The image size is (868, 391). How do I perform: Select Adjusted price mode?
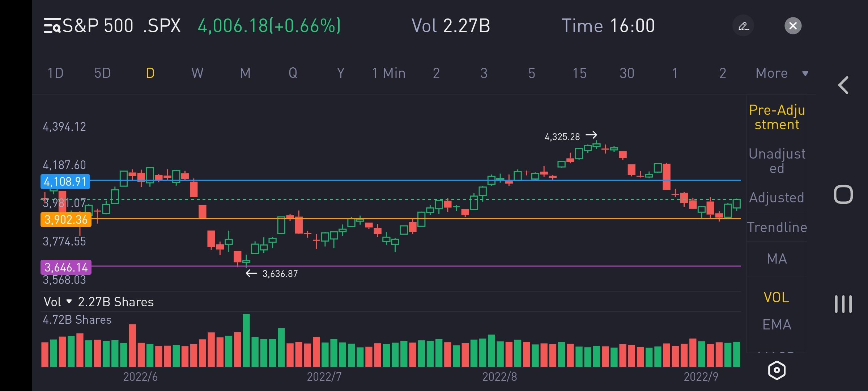(x=777, y=198)
